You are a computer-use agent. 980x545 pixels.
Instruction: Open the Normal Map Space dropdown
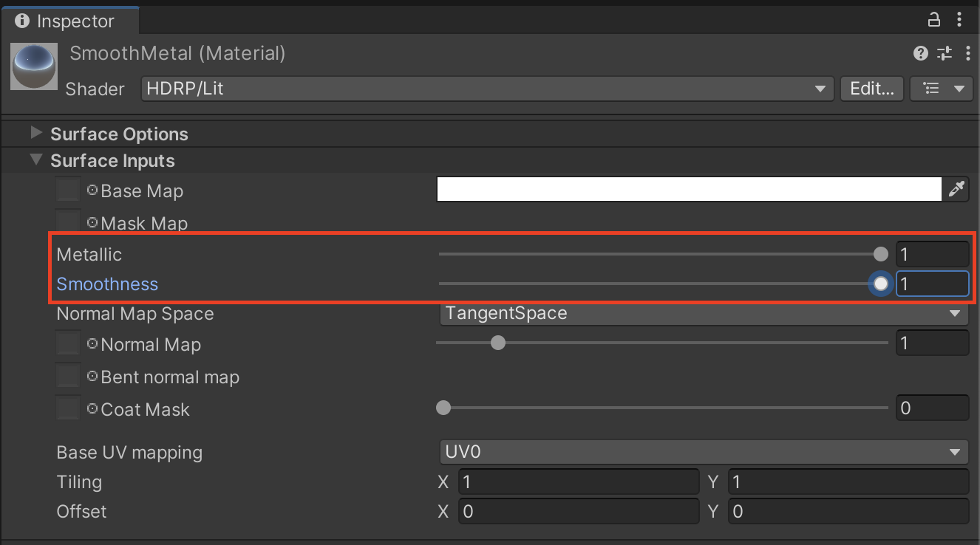click(703, 313)
